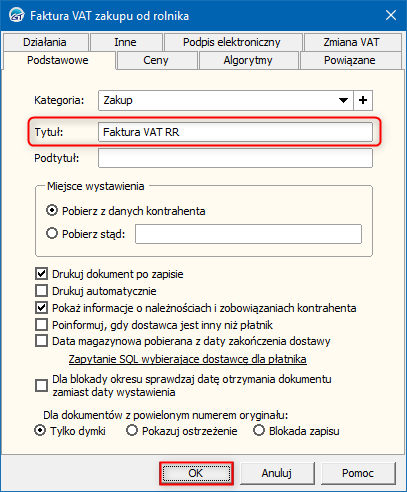Switch to the Ceny tab
Image resolution: width=407 pixels, height=492 pixels.
tap(156, 60)
